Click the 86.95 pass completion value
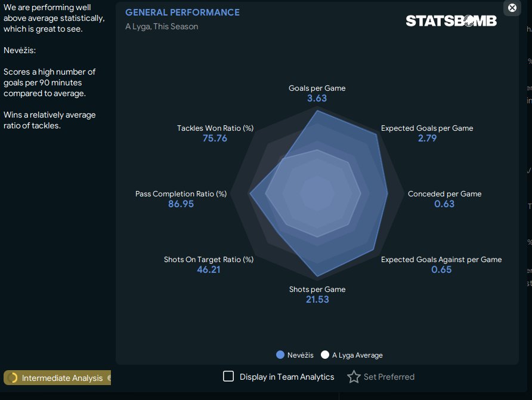This screenshot has height=400, width=532. (181, 204)
